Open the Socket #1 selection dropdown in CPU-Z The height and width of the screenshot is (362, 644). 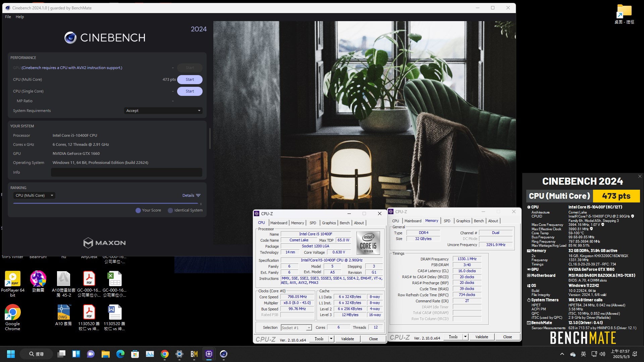[x=296, y=327]
